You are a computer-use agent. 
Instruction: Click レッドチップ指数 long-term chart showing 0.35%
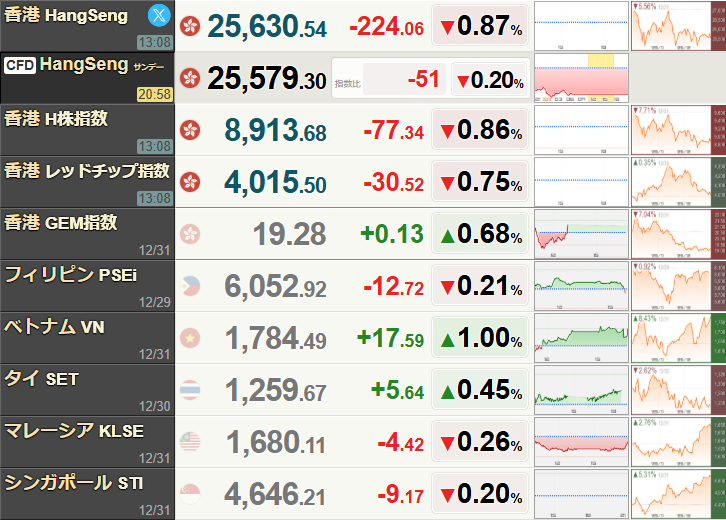tap(678, 182)
